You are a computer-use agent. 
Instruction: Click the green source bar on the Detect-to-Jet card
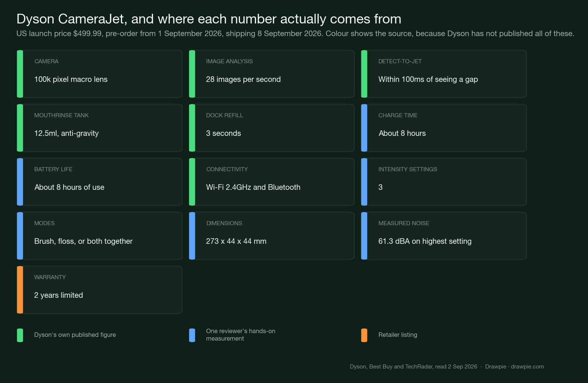[364, 74]
